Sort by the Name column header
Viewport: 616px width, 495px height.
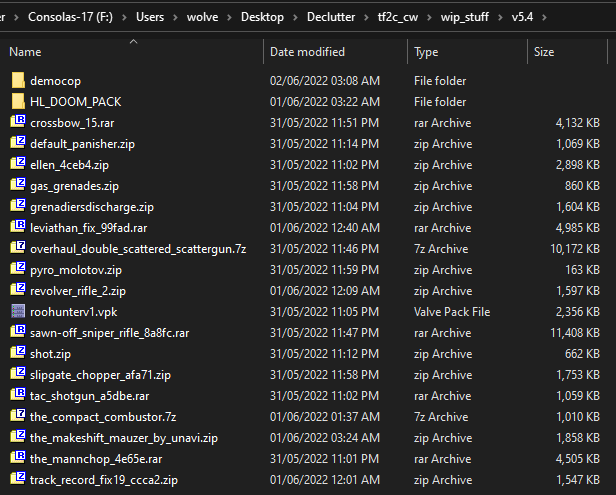[x=134, y=51]
